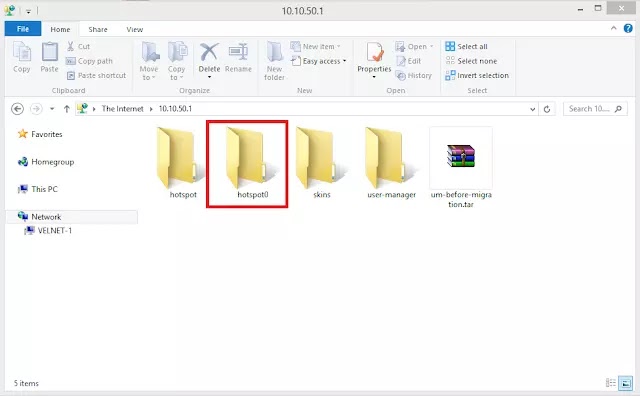
Task: Click the Forward navigation arrow
Action: click(36, 109)
